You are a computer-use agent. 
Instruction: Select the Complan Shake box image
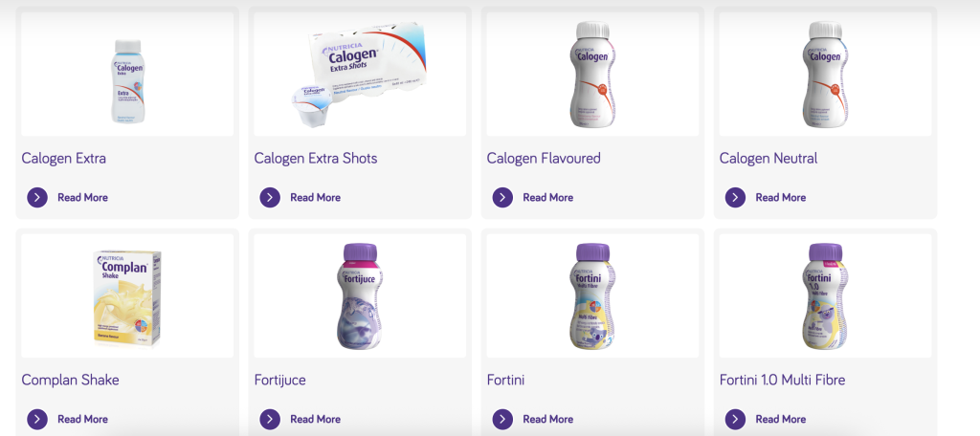coord(127,298)
